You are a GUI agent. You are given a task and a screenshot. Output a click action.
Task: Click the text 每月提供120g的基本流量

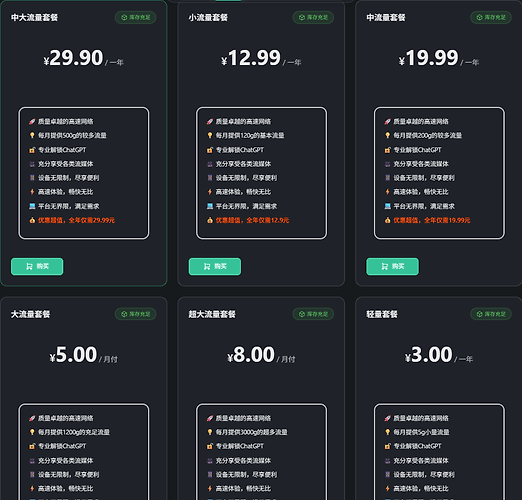click(250, 135)
